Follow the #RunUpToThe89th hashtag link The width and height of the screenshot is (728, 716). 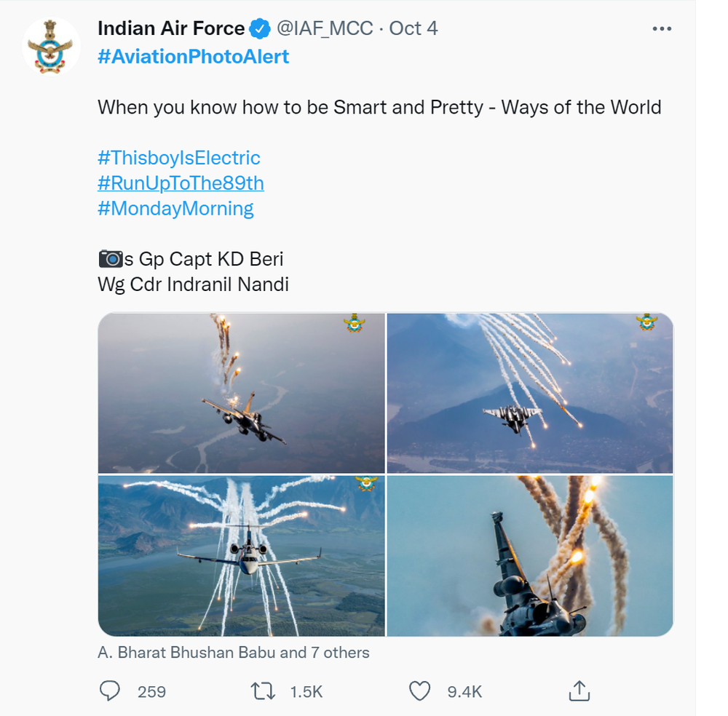181,183
